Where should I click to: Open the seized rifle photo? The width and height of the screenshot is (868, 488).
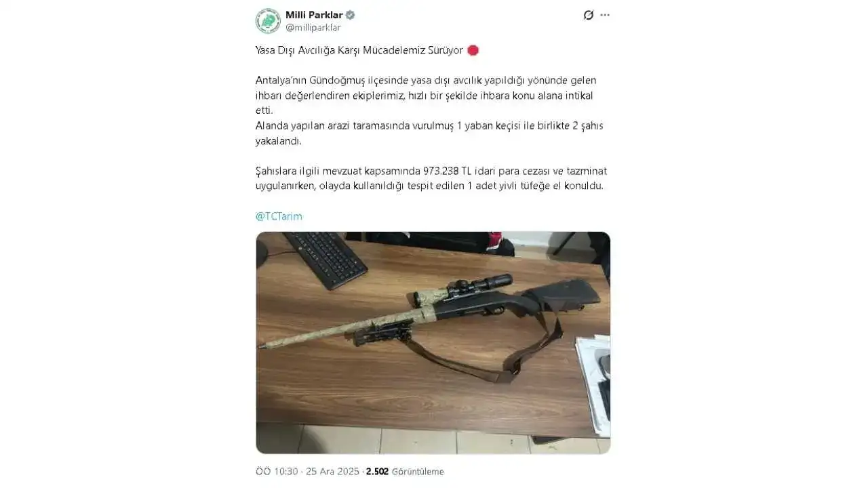[x=433, y=342]
